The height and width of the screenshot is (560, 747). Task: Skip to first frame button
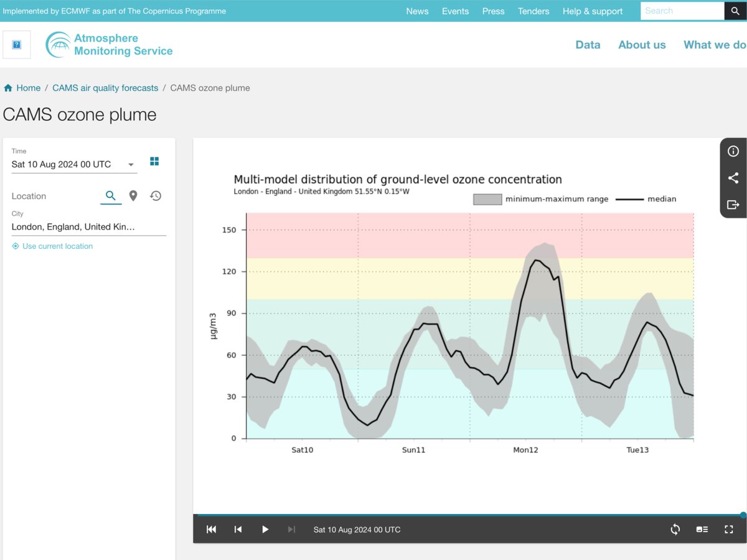click(212, 530)
